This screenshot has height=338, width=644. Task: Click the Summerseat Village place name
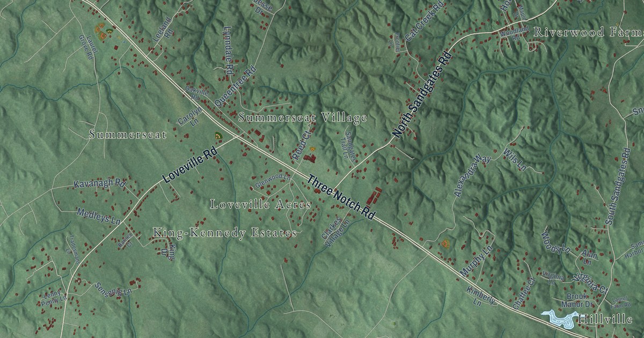[x=303, y=117]
